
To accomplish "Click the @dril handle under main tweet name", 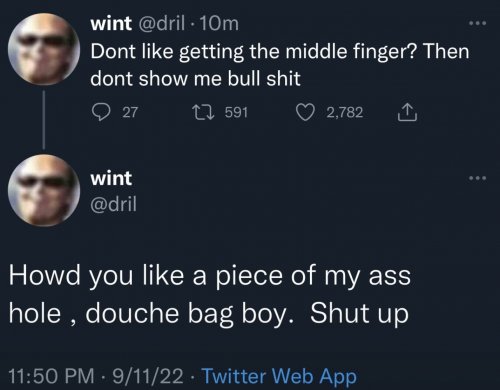I will (114, 204).
